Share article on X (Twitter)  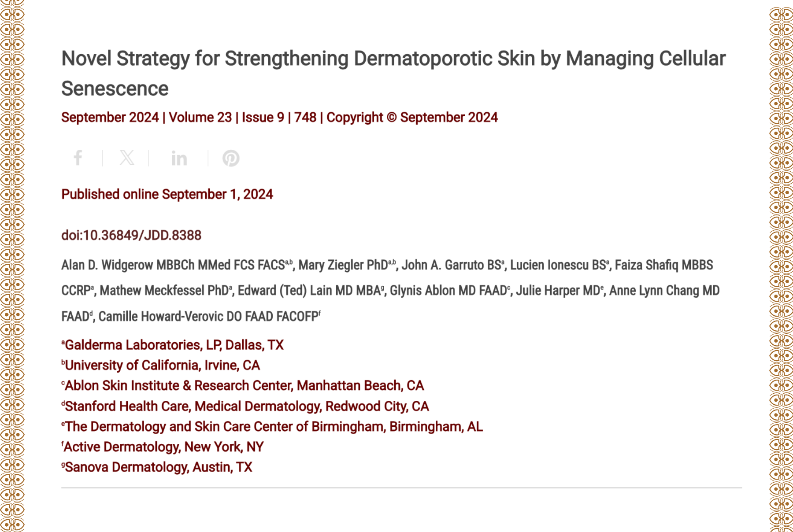click(127, 158)
